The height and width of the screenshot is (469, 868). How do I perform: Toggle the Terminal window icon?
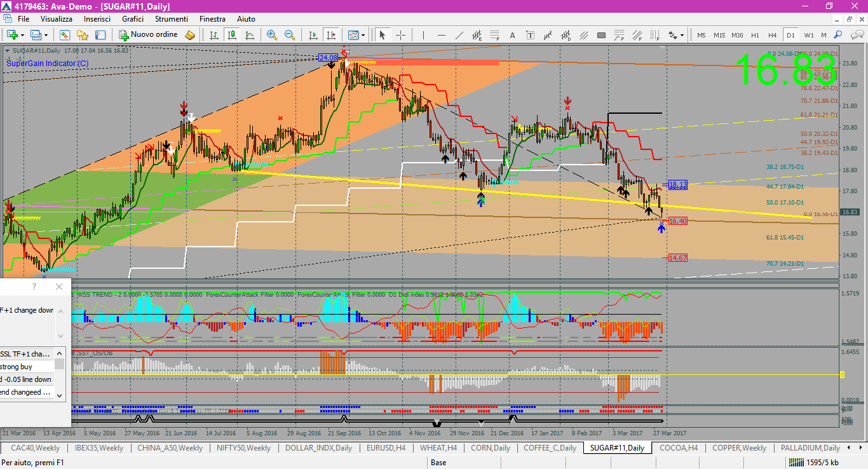pos(100,35)
